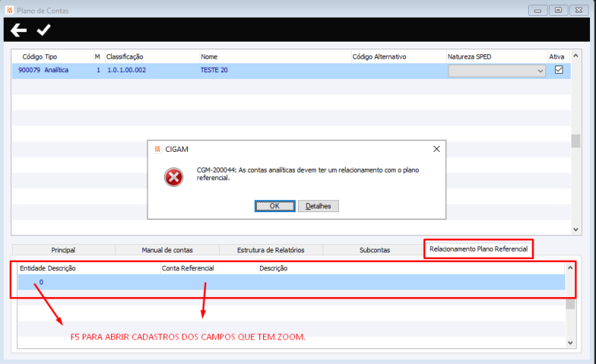Uncheck the Ativa checkbox for TESTE 20
The height and width of the screenshot is (364, 596).
pyautogui.click(x=559, y=70)
